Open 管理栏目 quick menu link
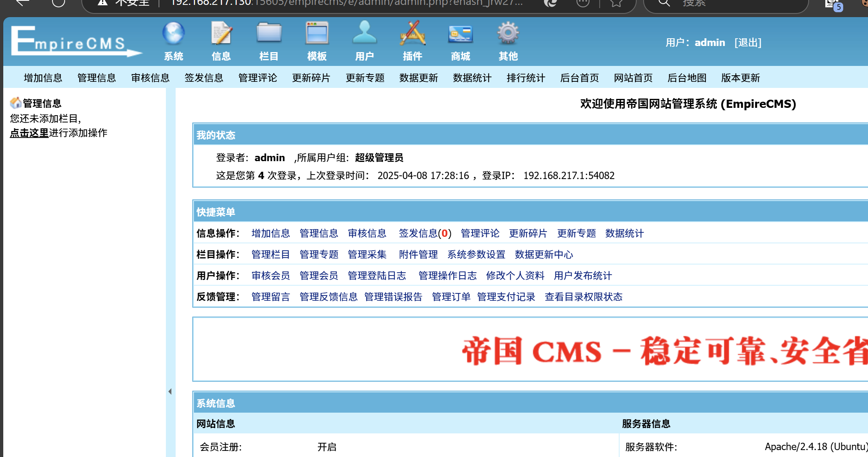 (270, 254)
